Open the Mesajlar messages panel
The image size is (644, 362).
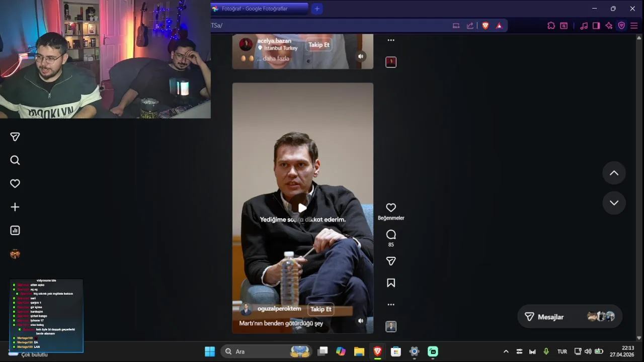(x=570, y=317)
